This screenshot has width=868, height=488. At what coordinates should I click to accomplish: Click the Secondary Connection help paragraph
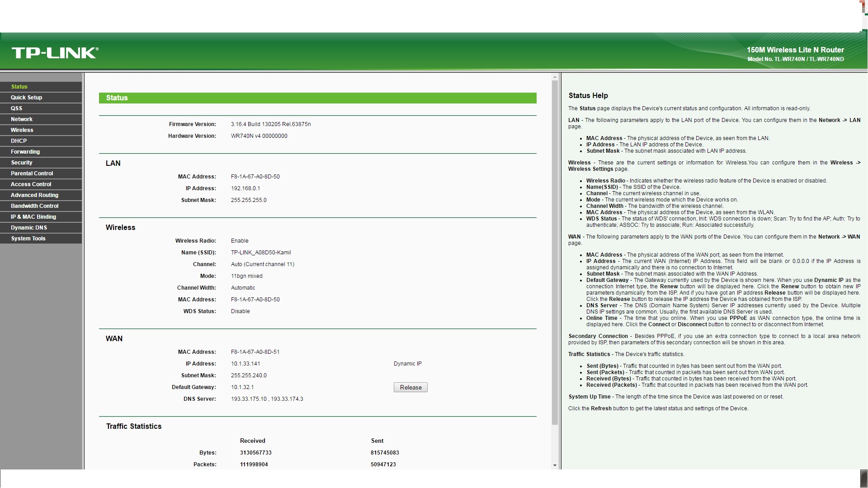tap(714, 339)
